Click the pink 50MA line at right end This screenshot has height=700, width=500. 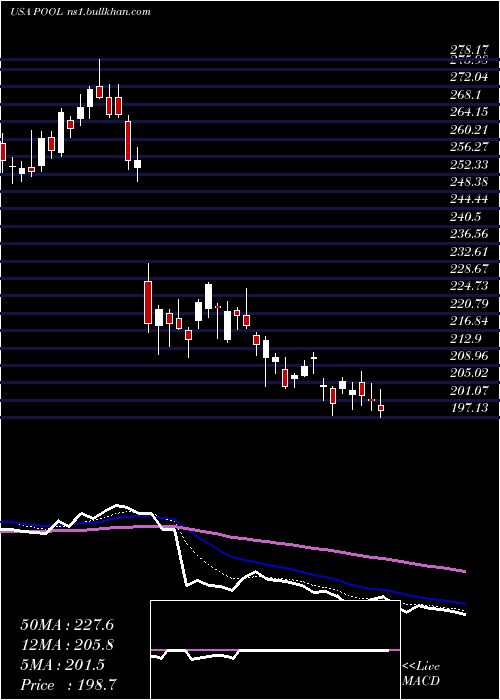tap(462, 571)
